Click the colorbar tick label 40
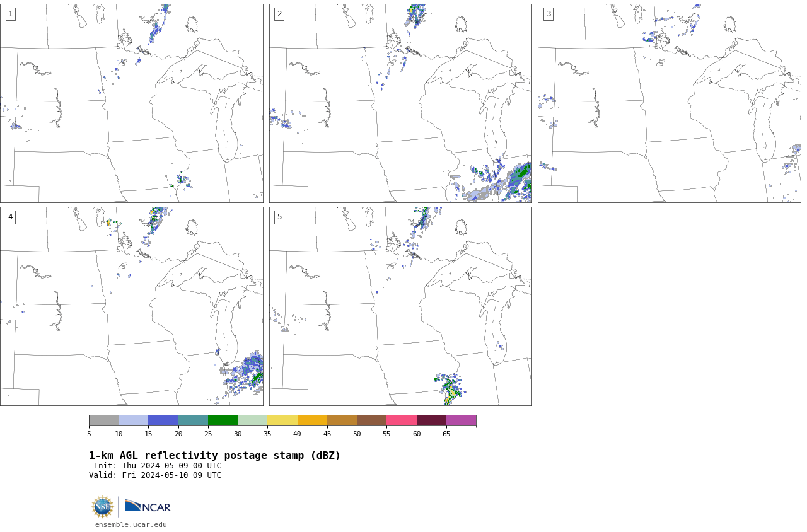The width and height of the screenshot is (807, 532). (297, 434)
